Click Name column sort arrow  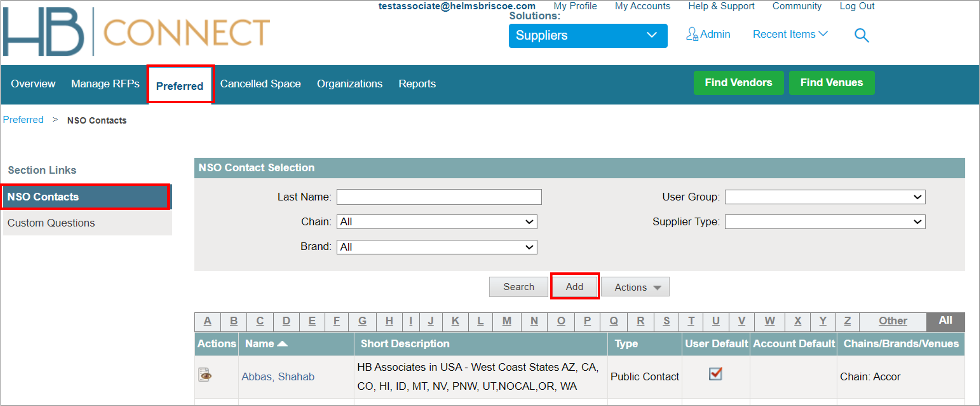click(282, 344)
